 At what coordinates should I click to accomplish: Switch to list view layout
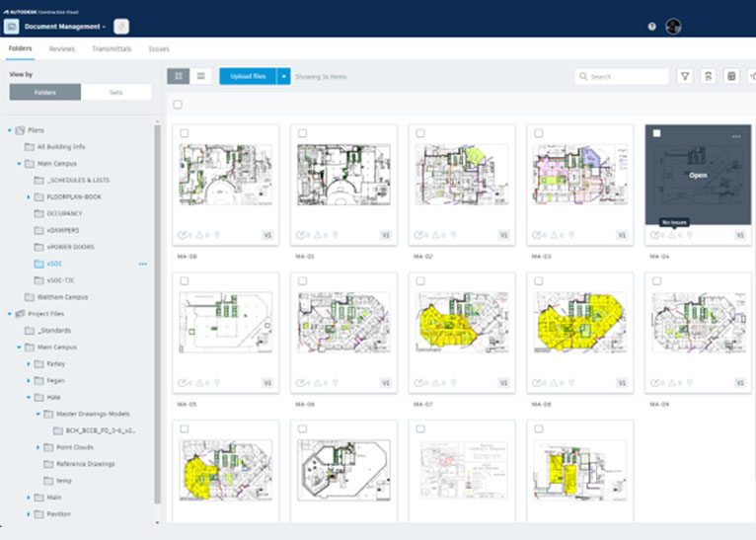click(201, 76)
